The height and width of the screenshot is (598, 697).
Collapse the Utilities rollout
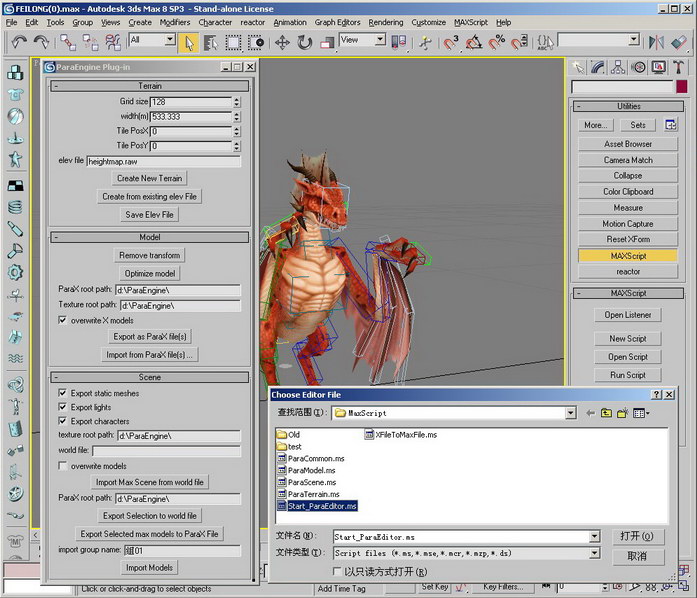(628, 106)
